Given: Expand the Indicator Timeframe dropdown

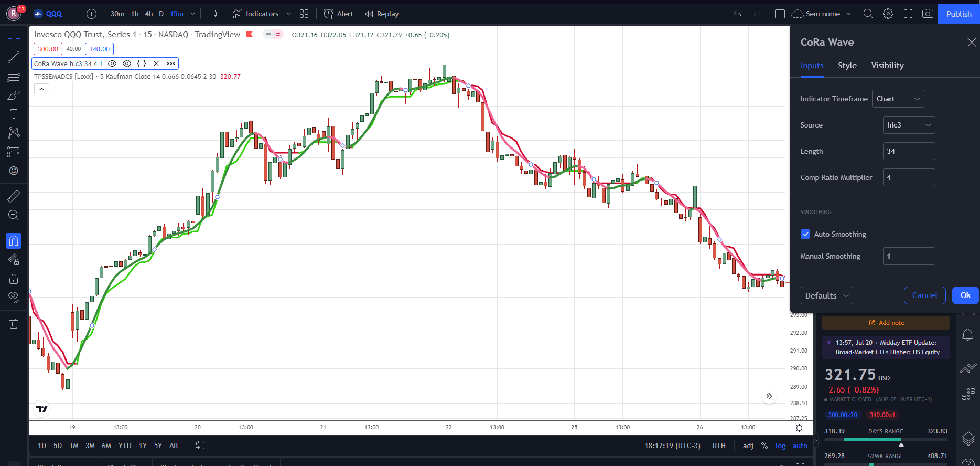Looking at the screenshot, I should tap(898, 99).
